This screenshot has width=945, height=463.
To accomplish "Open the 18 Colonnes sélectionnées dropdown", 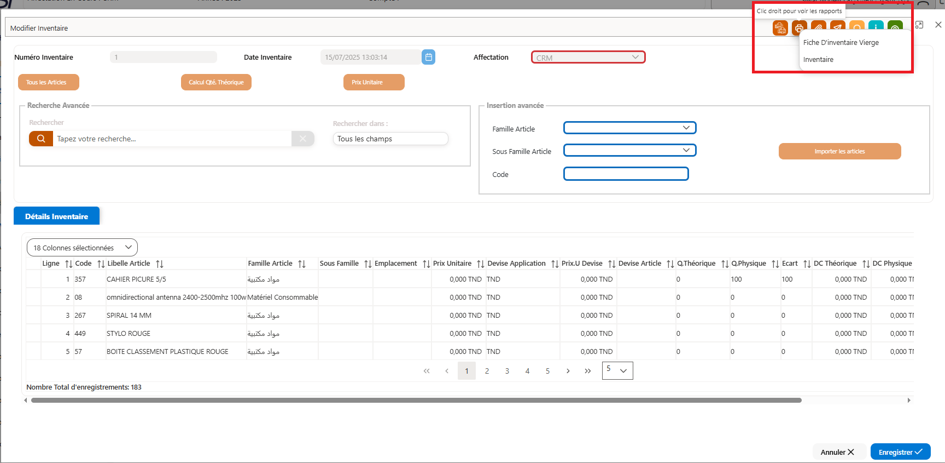I will (x=82, y=247).
